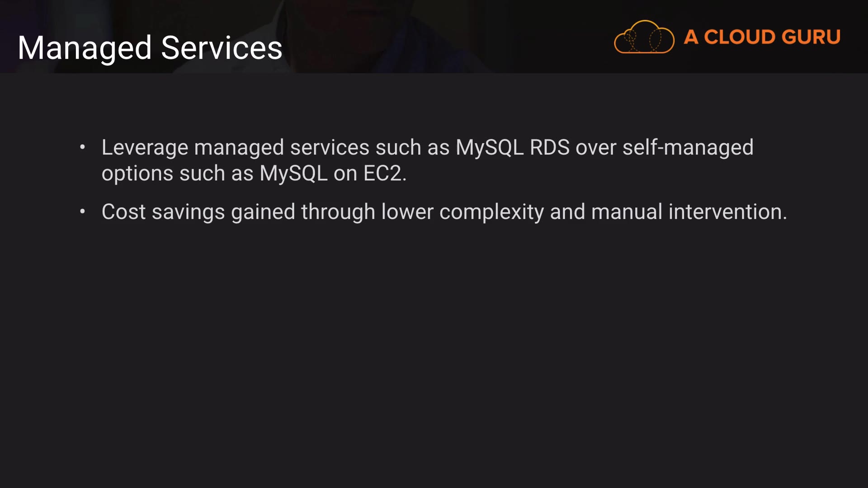
Task: Click the word self-managed
Action: pyautogui.click(x=688, y=148)
